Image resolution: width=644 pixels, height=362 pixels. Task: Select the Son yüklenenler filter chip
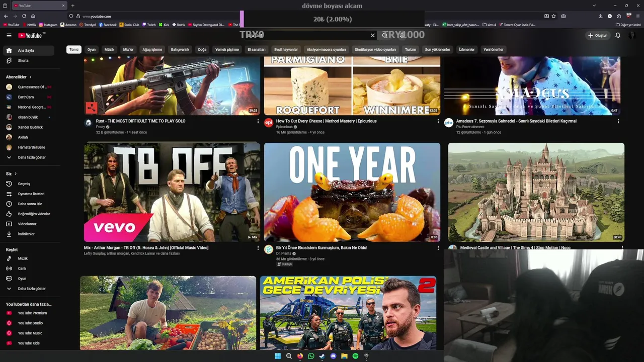(437, 49)
